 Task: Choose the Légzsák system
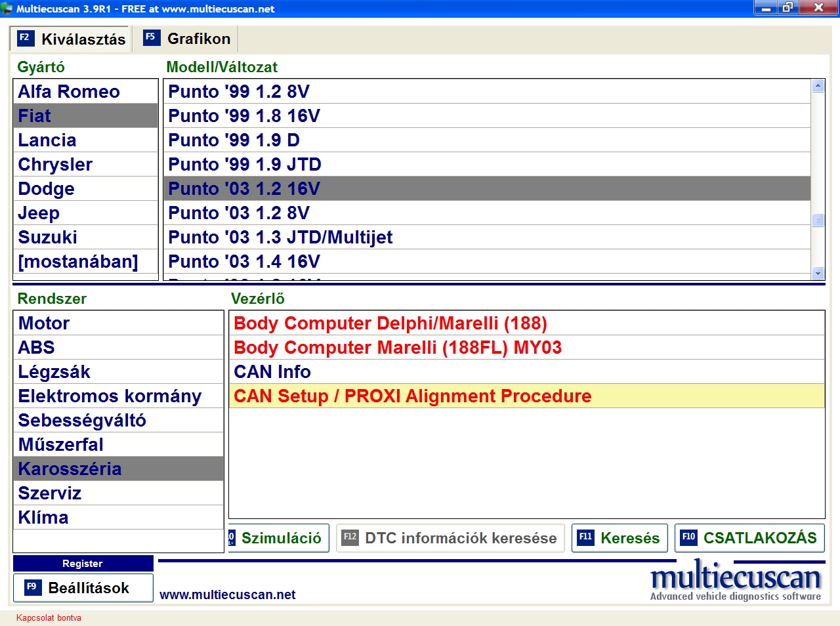coord(119,371)
